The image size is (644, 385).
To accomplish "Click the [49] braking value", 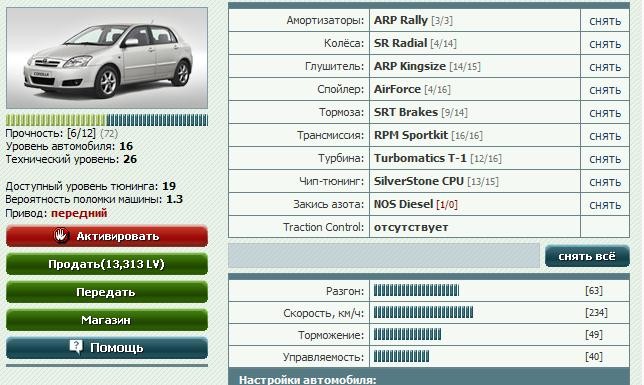I will [593, 334].
